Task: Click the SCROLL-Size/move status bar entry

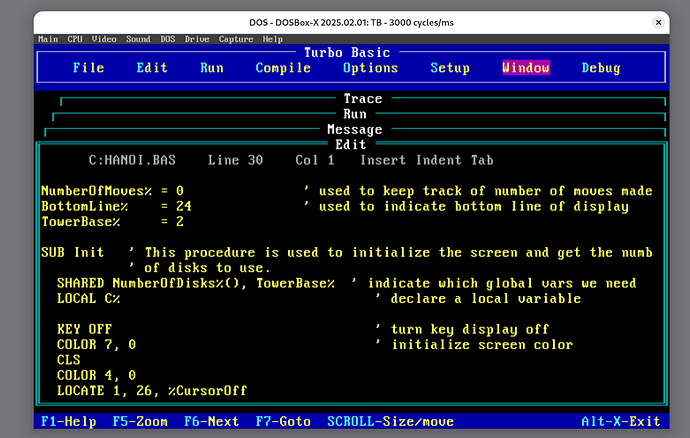Action: [390, 422]
